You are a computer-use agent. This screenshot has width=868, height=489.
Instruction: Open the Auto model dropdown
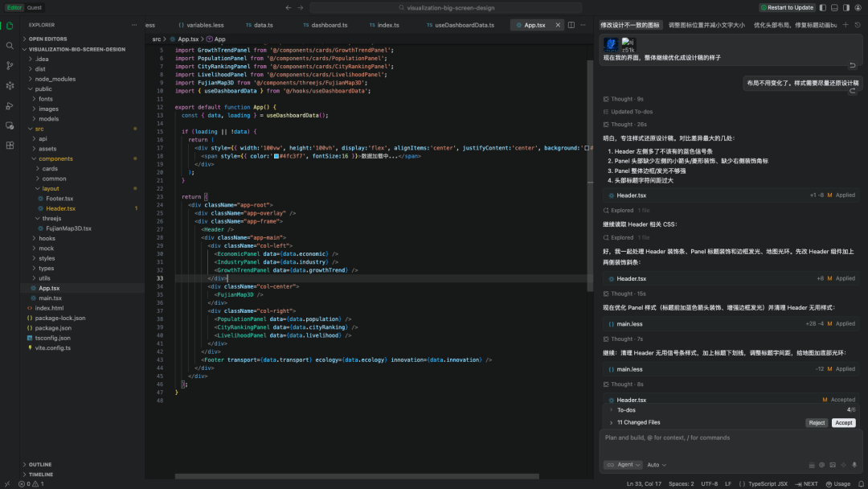657,465
